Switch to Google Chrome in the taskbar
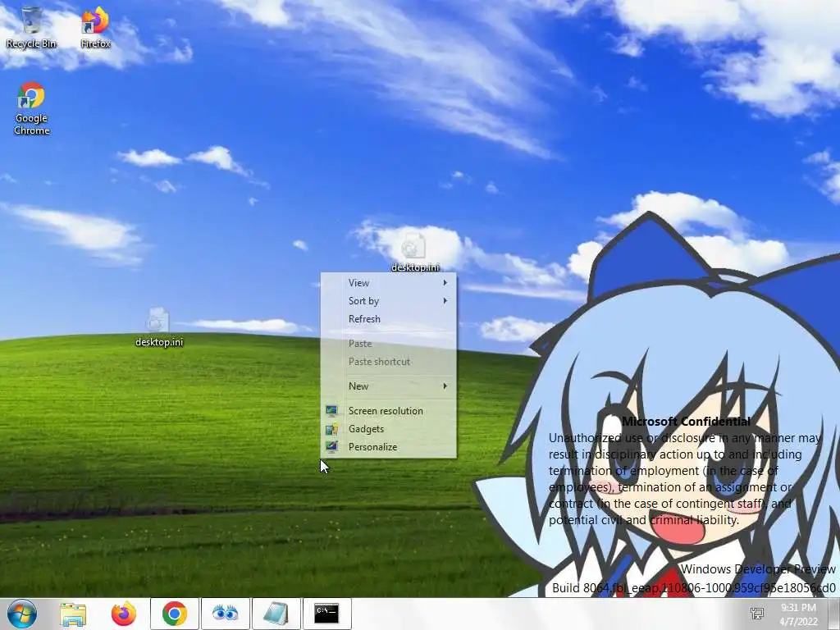Image resolution: width=840 pixels, height=630 pixels. click(175, 614)
